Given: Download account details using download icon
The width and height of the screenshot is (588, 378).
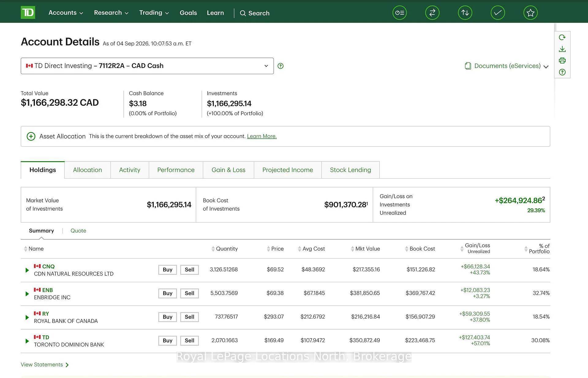Looking at the screenshot, I should click(562, 49).
